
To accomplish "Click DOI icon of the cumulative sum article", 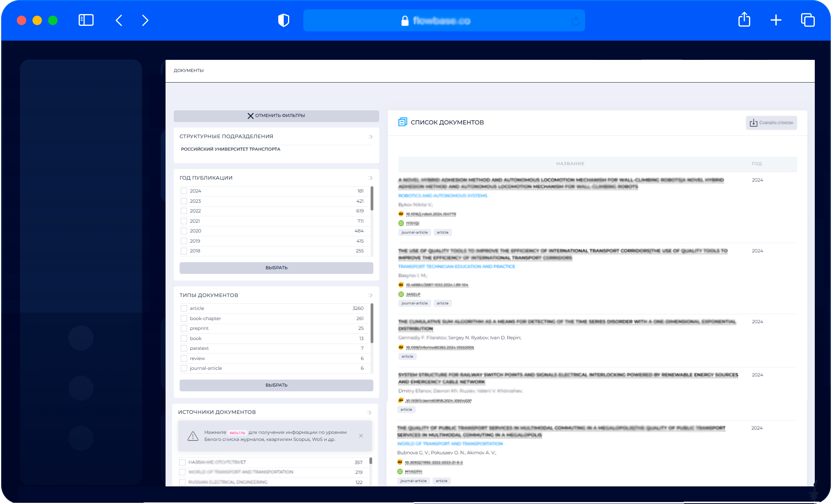I will 401,347.
